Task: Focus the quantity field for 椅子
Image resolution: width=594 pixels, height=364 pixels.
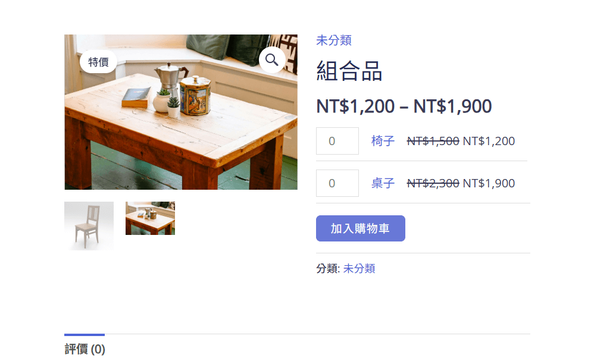Action: (x=337, y=141)
